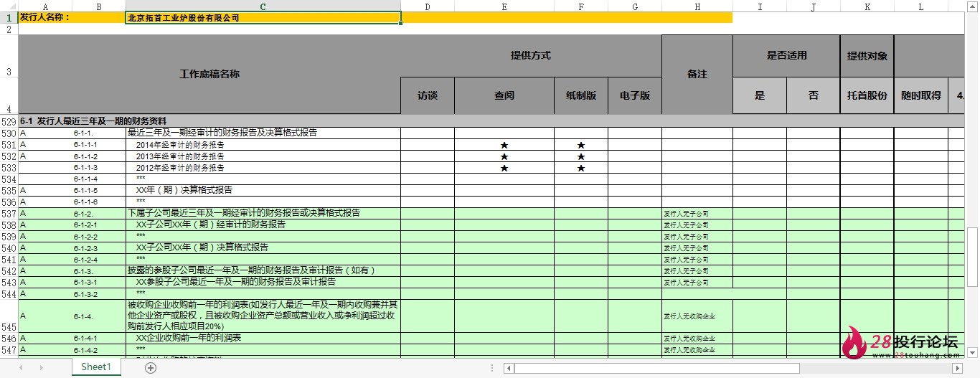Image resolution: width=980 pixels, height=378 pixels.
Task: Click the 是否适用 header cell
Action: coord(786,56)
